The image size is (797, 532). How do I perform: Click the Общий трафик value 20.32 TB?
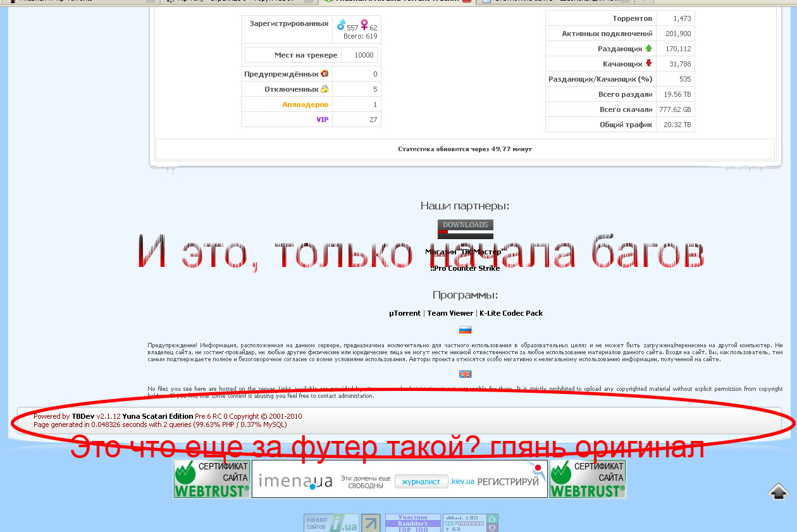coord(677,125)
